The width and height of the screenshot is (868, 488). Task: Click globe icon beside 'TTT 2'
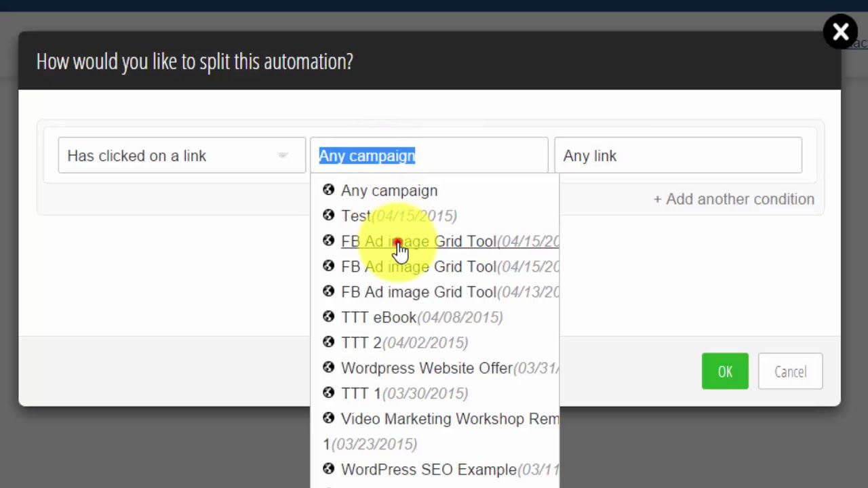329,342
